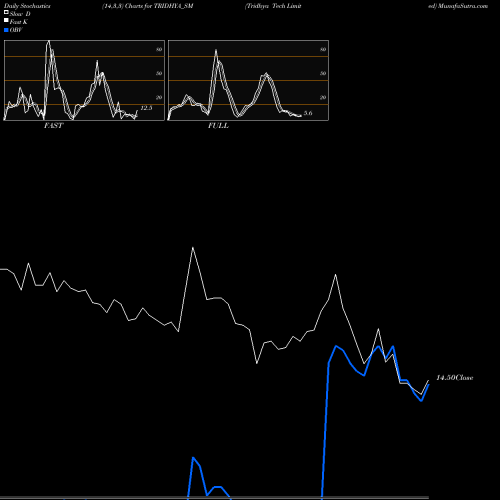Click the FULL chart label
Image resolution: width=500 pixels, height=500 pixels.
pos(218,126)
